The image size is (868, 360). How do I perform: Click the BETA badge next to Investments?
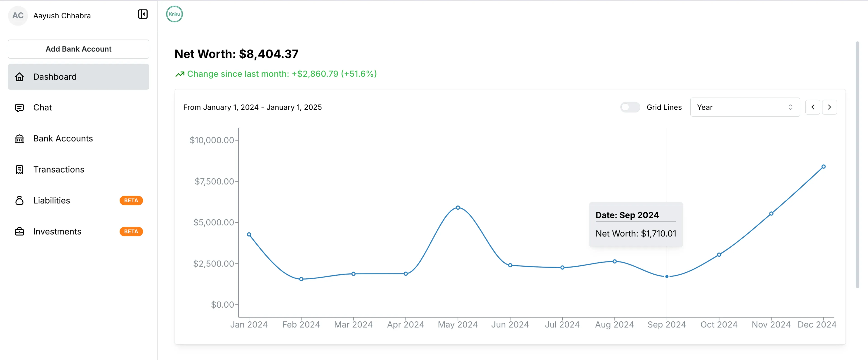(131, 232)
